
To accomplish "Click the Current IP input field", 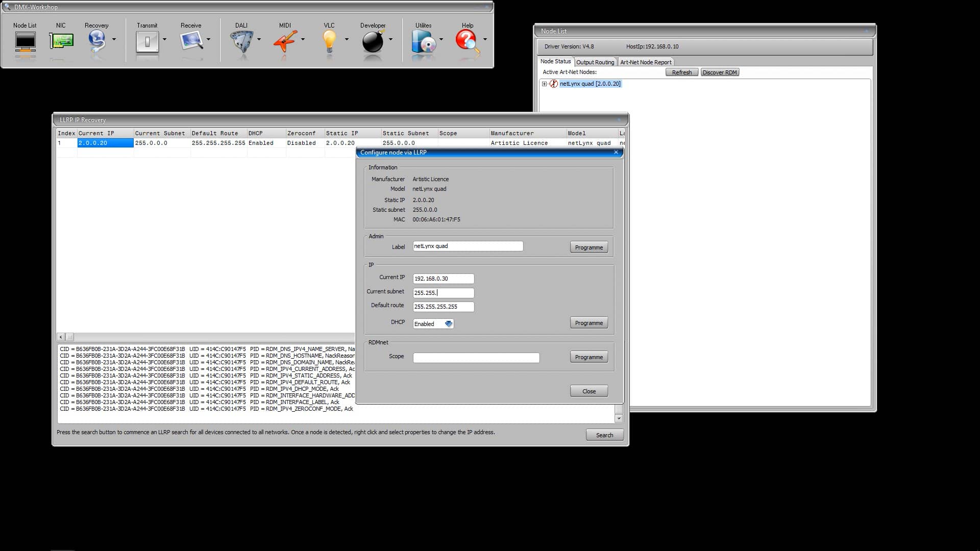I will click(443, 279).
